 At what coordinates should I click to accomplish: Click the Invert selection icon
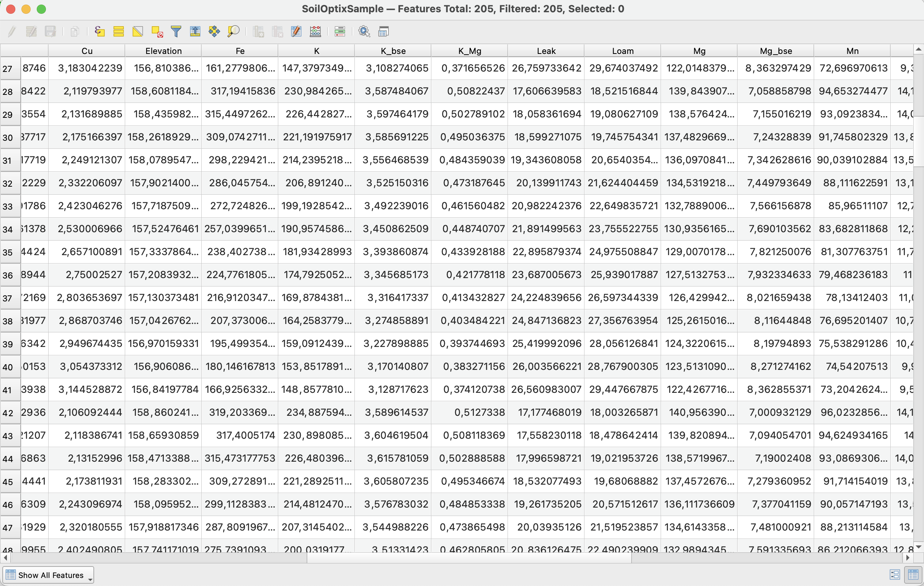pyautogui.click(x=138, y=31)
